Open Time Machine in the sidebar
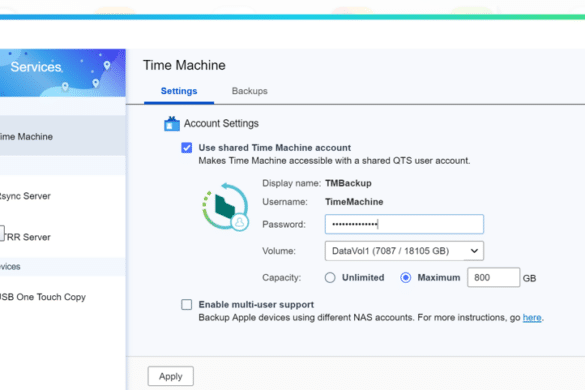The height and width of the screenshot is (390, 585). [x=63, y=136]
